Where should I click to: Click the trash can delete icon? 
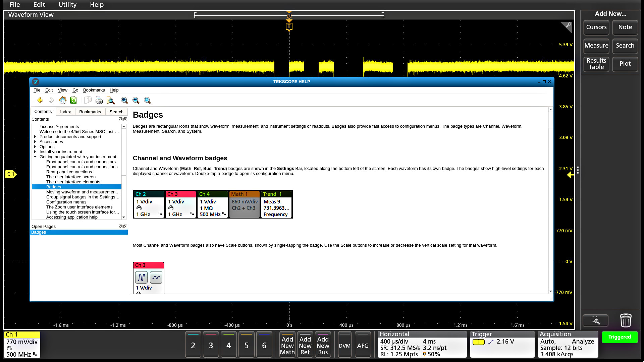click(x=626, y=320)
